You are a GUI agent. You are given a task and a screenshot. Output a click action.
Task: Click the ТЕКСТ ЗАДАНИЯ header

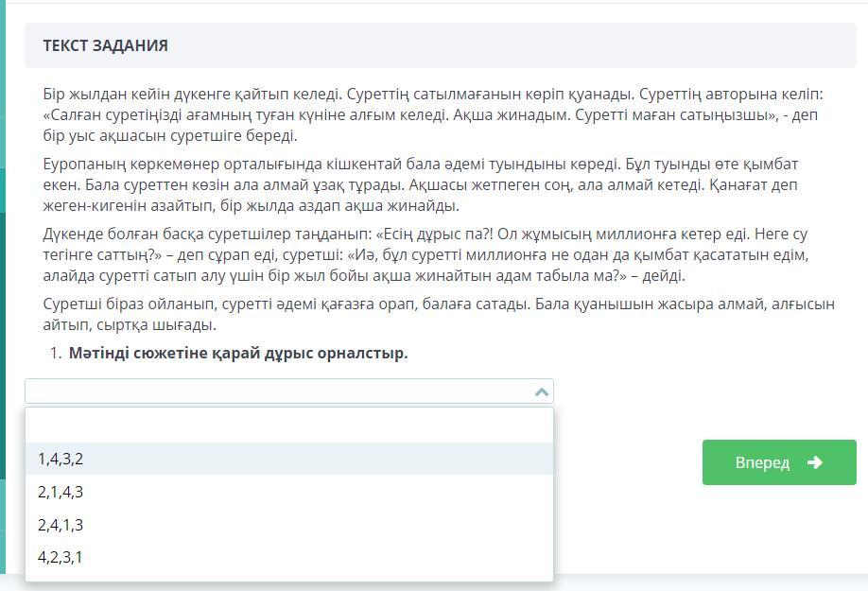point(105,45)
